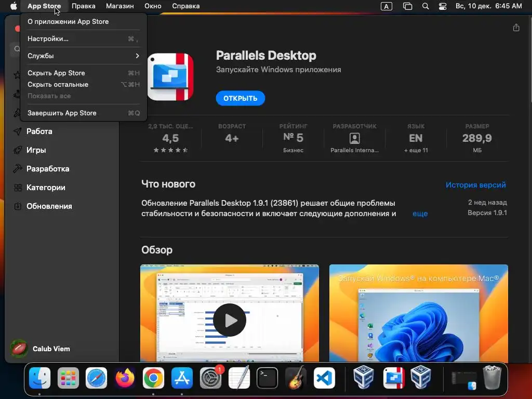Open Parallels Desktop from the Dock

pyautogui.click(x=394, y=378)
